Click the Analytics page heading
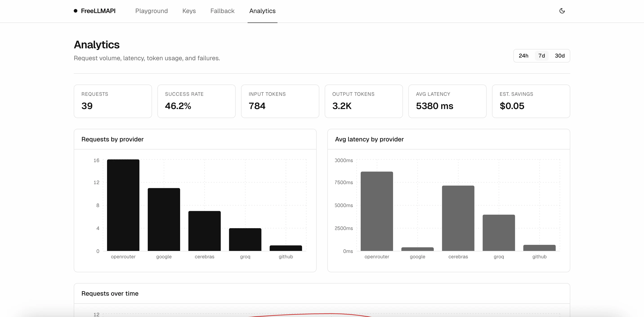The height and width of the screenshot is (317, 644). coord(96,45)
